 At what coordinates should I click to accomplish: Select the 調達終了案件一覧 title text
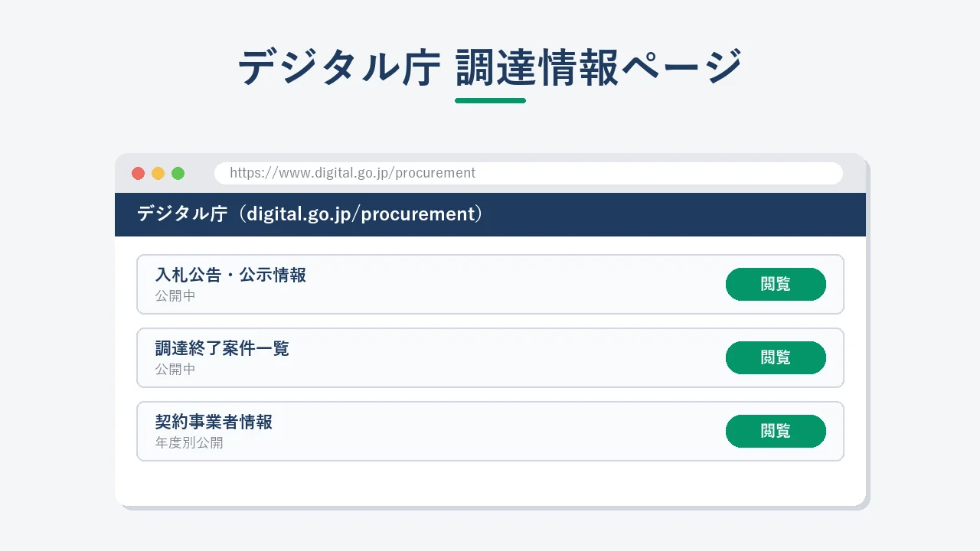[x=222, y=349]
